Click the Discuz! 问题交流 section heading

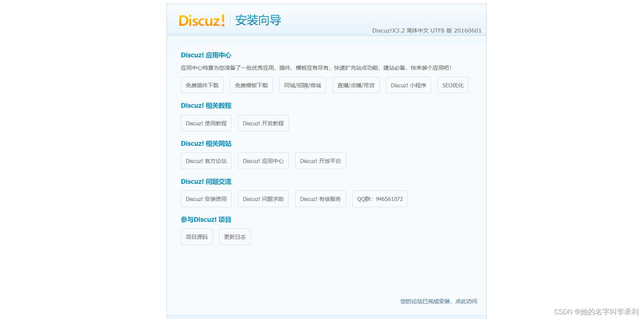[206, 182]
